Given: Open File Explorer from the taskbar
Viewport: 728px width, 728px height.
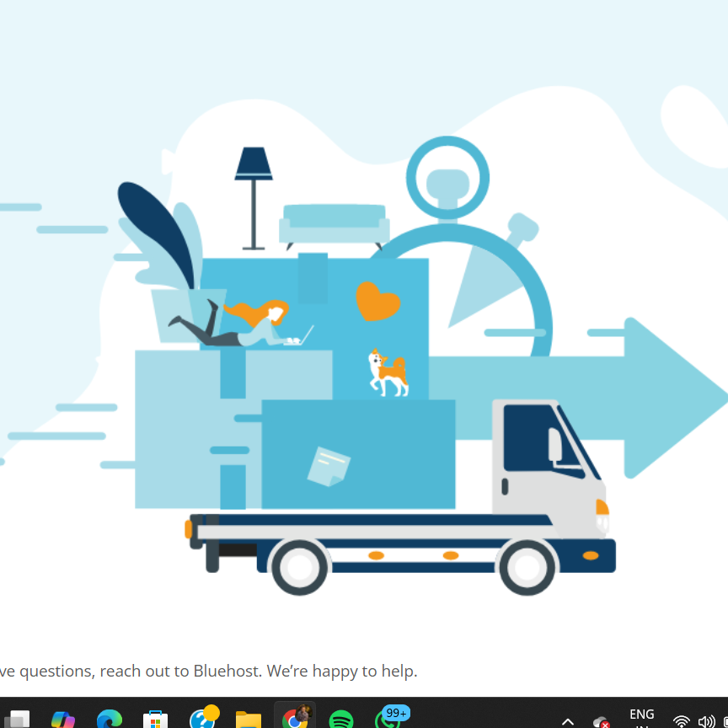Looking at the screenshot, I should click(249, 720).
